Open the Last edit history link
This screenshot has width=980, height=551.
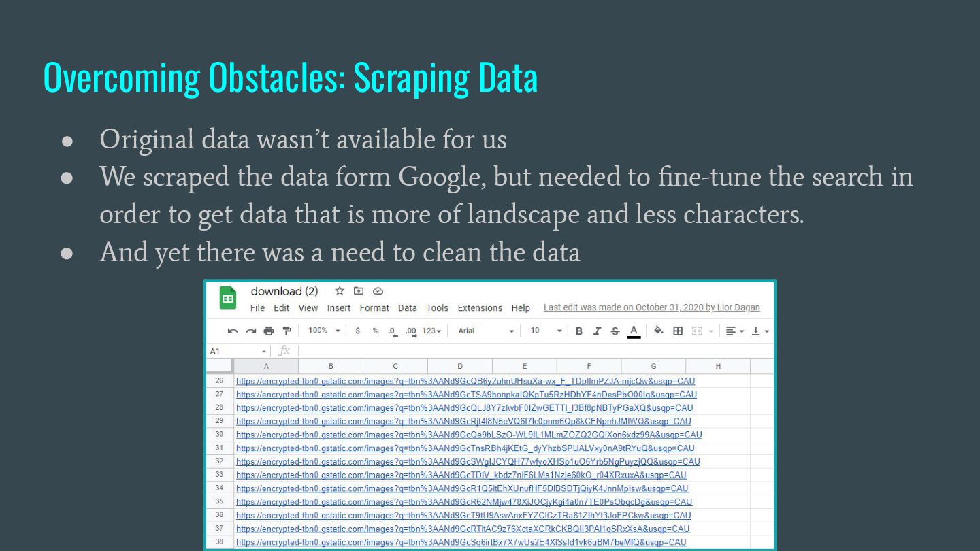(651, 307)
